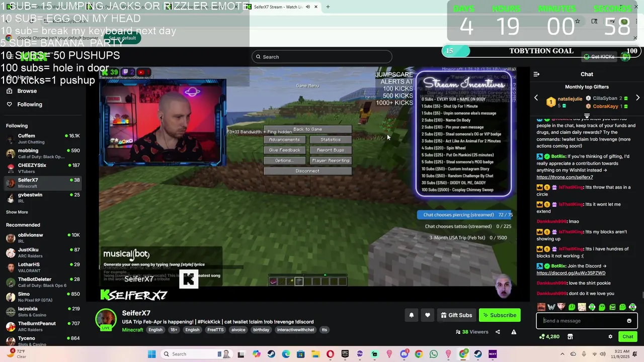Open WhatsApp from taskbar
The height and width of the screenshot is (362, 644).
click(x=434, y=354)
